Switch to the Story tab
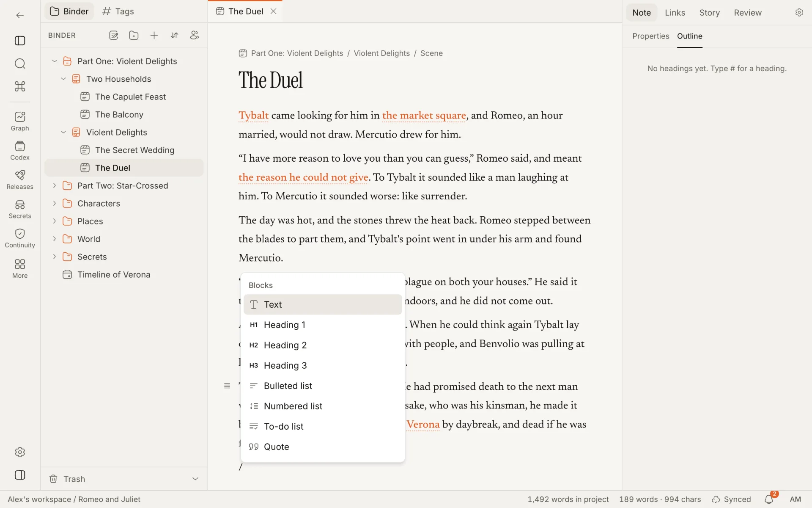This screenshot has width=812, height=508. pos(709,13)
